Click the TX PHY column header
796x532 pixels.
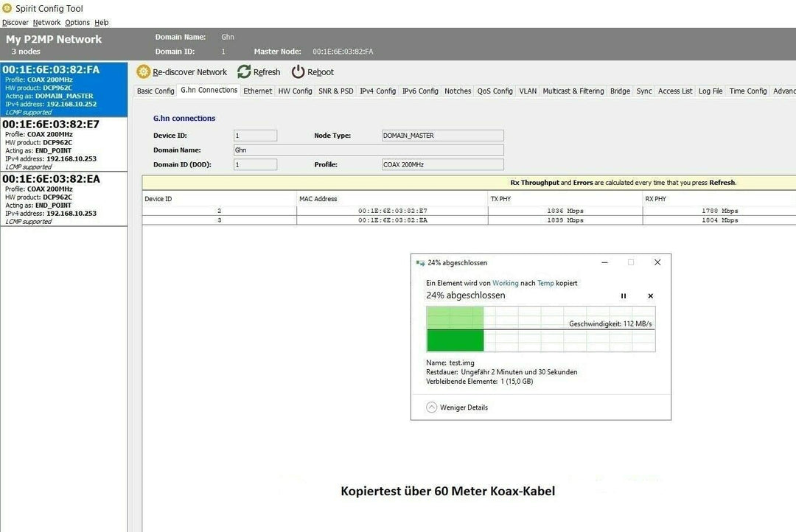(x=565, y=198)
